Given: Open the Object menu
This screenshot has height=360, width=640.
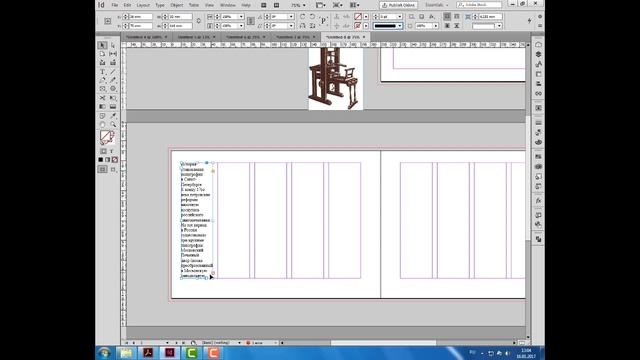Looking at the screenshot, I should [x=177, y=5].
